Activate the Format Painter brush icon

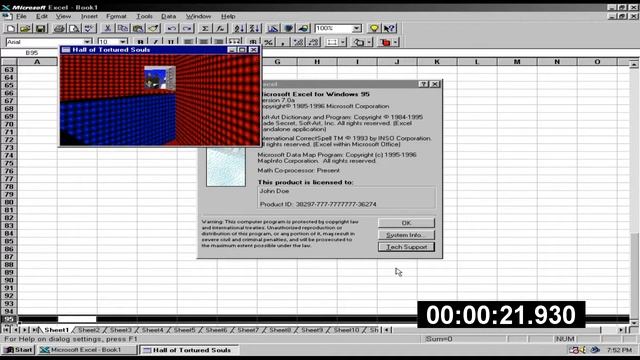point(153,28)
